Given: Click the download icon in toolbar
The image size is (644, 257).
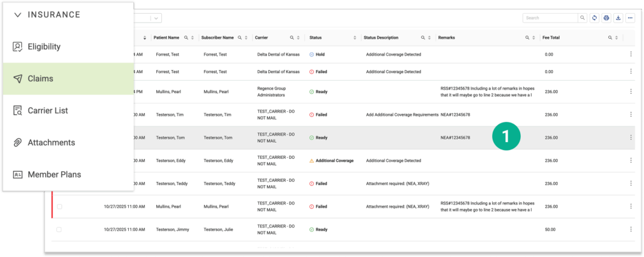Looking at the screenshot, I should (x=618, y=18).
